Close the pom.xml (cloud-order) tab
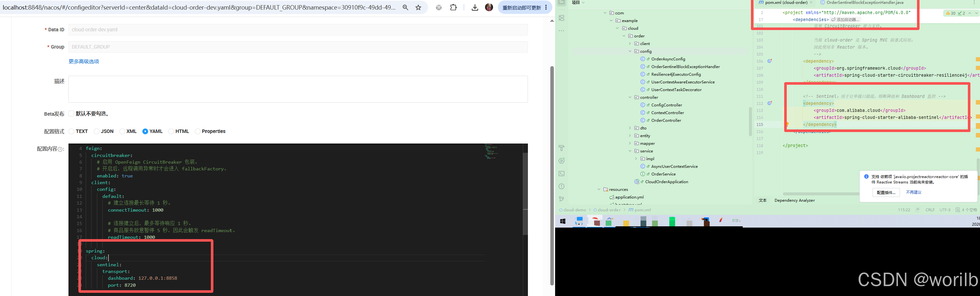The image size is (980, 296). coord(811,3)
